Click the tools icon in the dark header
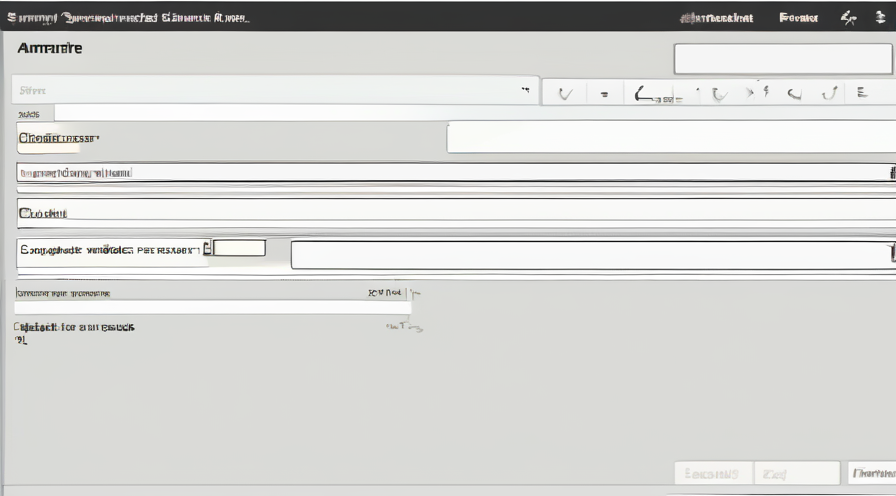Screen dimensions: 896x496 849,18
